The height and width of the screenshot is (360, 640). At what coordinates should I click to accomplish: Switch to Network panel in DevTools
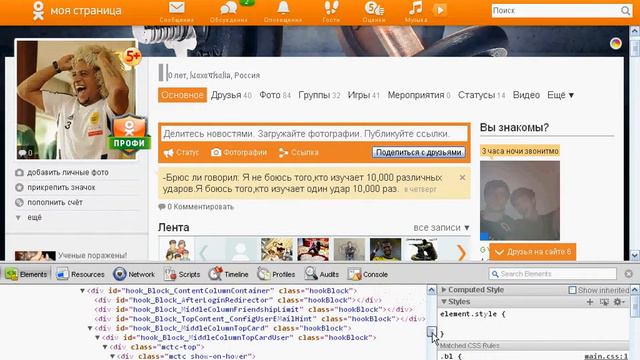pyautogui.click(x=134, y=274)
